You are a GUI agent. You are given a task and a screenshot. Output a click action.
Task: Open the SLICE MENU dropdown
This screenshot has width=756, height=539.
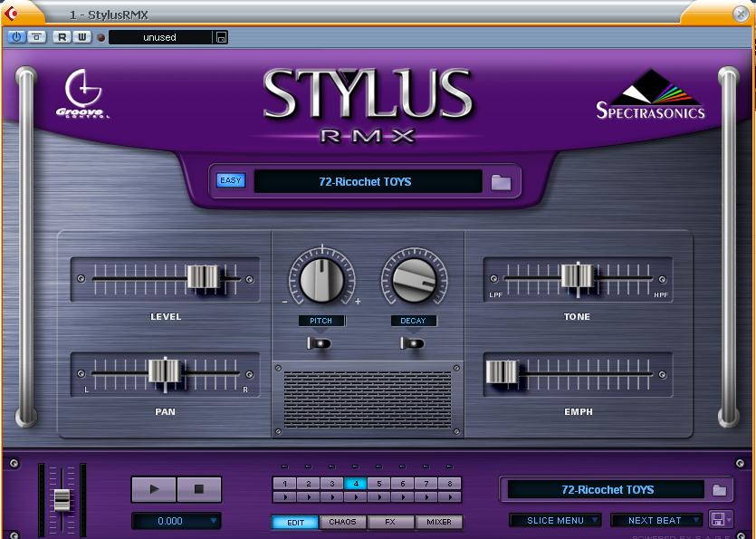point(555,520)
